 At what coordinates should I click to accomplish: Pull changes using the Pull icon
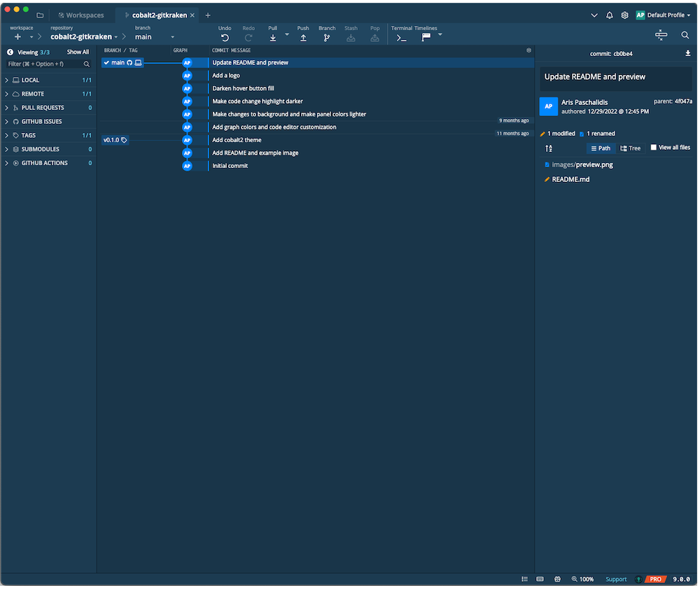click(274, 38)
